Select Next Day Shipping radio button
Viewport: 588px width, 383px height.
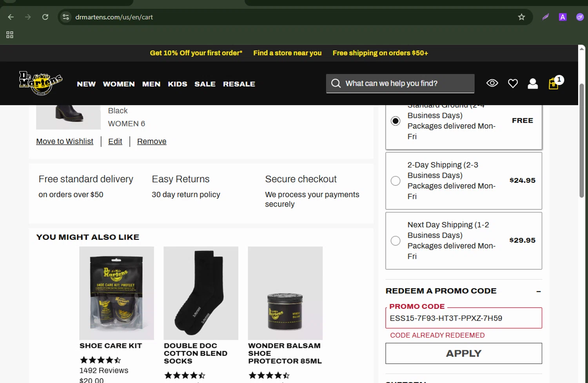pyautogui.click(x=396, y=241)
